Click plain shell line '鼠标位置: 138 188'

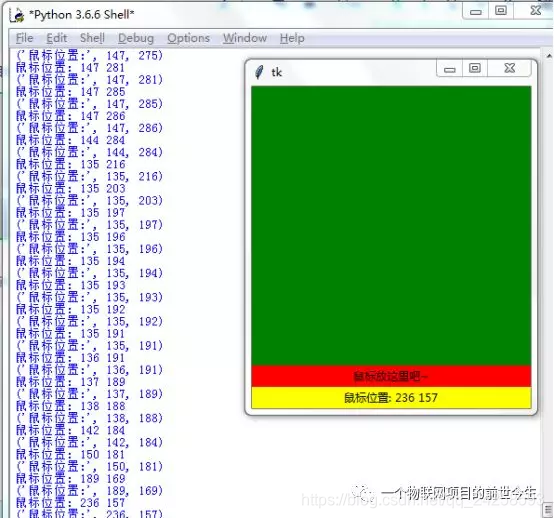pos(71,406)
